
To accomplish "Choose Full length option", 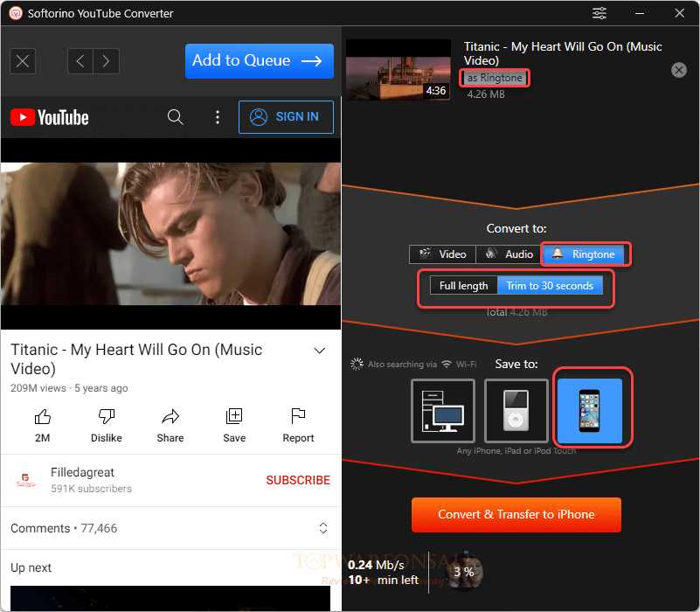I will click(x=463, y=285).
